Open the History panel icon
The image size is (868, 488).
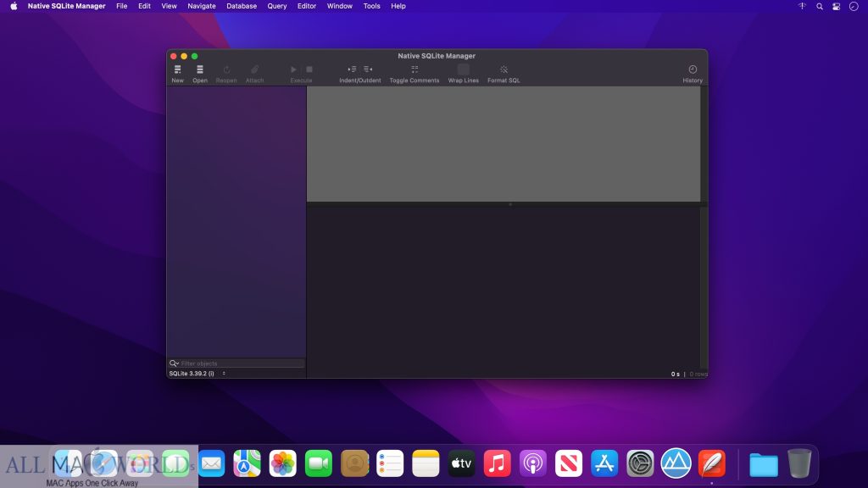pyautogui.click(x=693, y=69)
